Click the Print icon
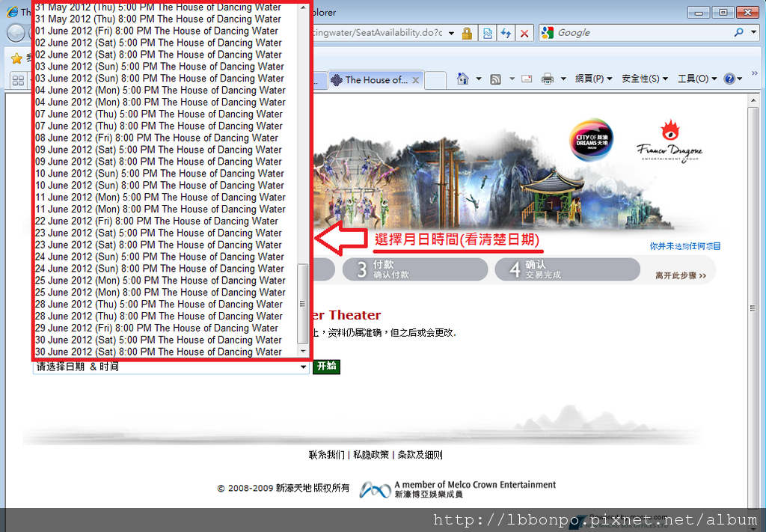 point(548,79)
